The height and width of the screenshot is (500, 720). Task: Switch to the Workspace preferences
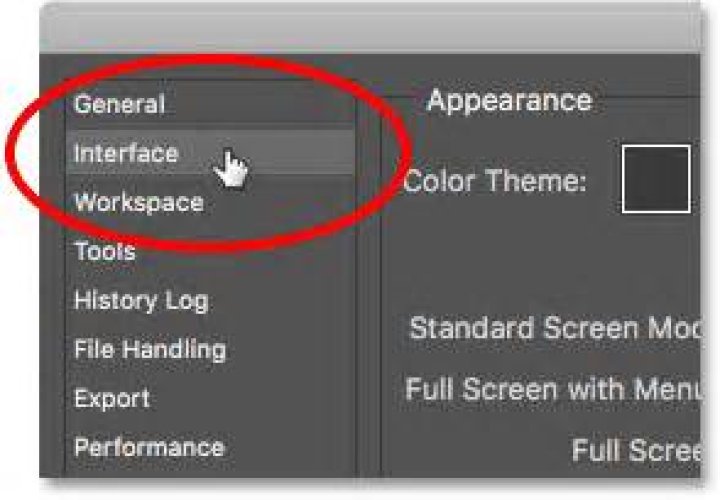coord(138,202)
